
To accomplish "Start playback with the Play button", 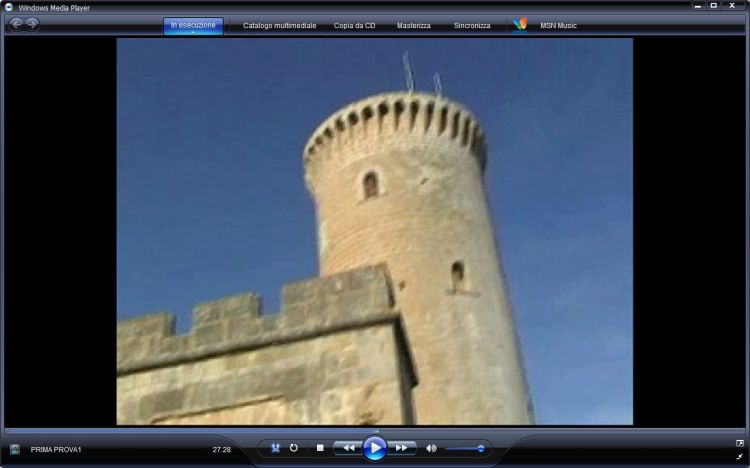I will pyautogui.click(x=375, y=448).
